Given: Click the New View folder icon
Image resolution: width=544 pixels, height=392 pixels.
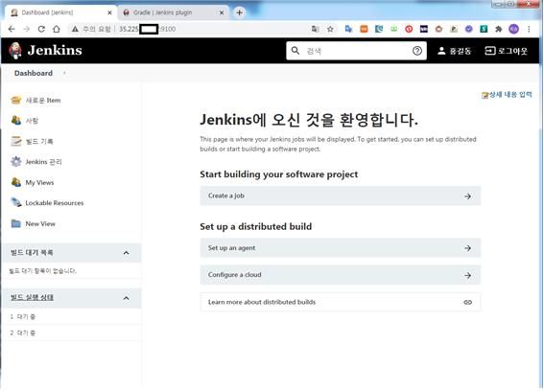Looking at the screenshot, I should click(x=16, y=223).
